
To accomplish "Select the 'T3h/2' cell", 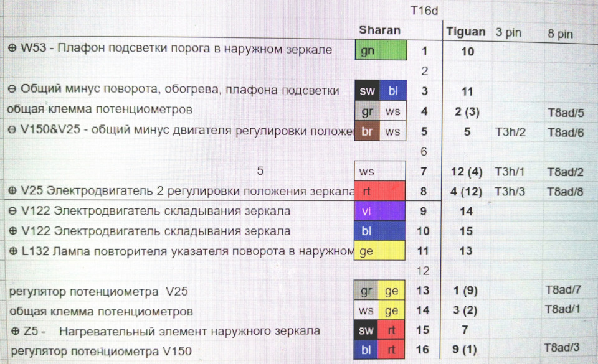I will [x=510, y=132].
